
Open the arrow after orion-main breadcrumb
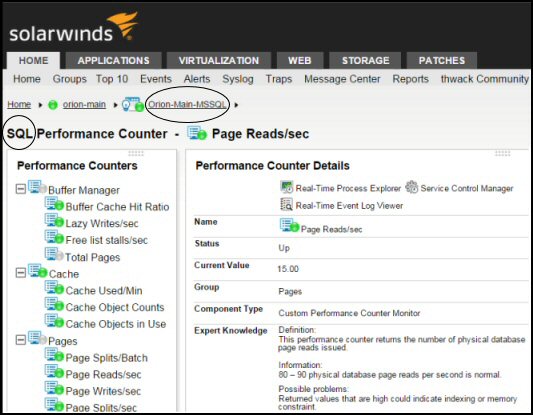[115, 105]
